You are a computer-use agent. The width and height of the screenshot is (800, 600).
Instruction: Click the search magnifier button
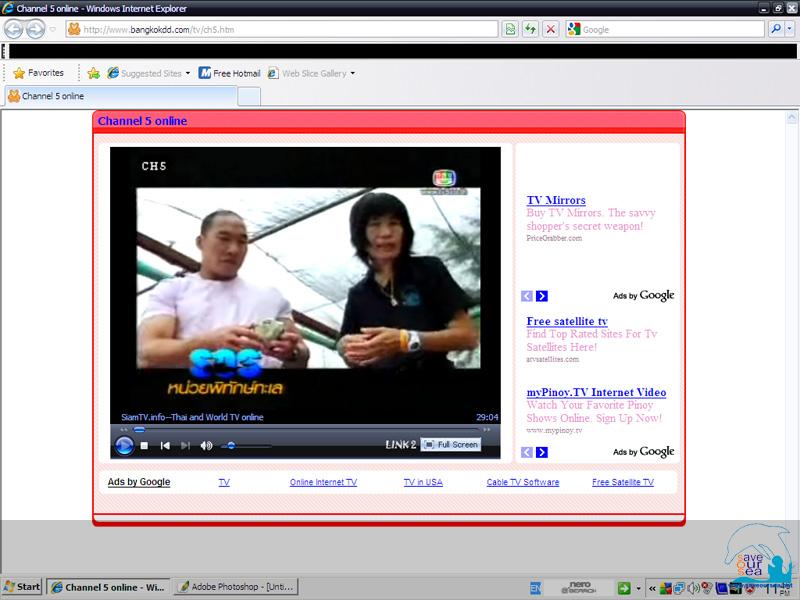[x=775, y=29]
